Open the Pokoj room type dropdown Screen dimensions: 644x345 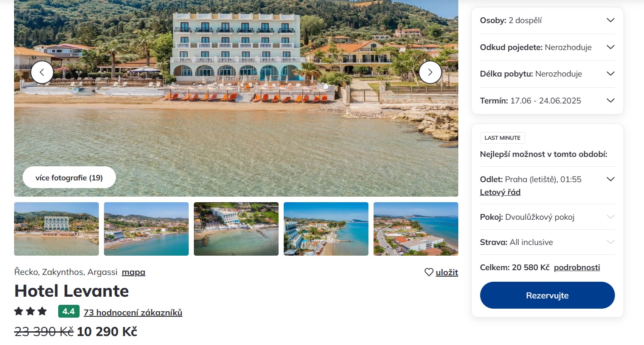point(610,217)
